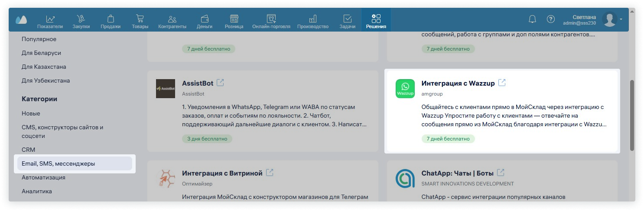644x211 pixels.
Task: Open the Деньги section
Action: coord(204,22)
